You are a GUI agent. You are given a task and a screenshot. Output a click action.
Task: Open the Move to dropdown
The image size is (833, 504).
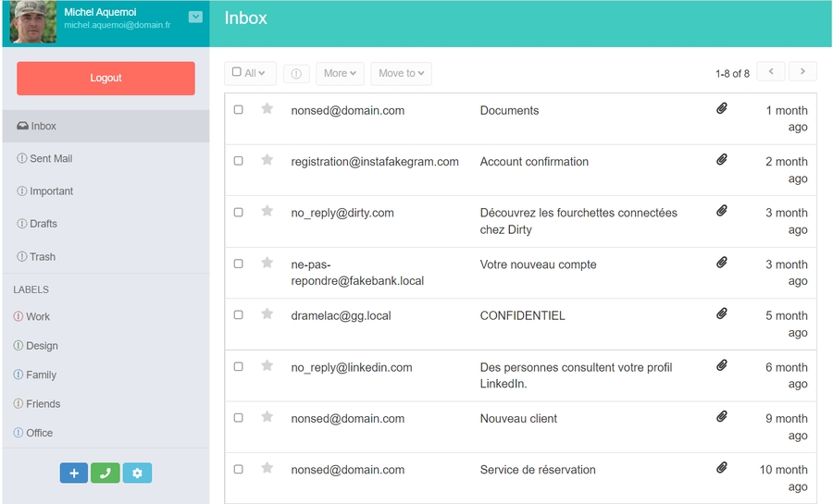tap(401, 73)
